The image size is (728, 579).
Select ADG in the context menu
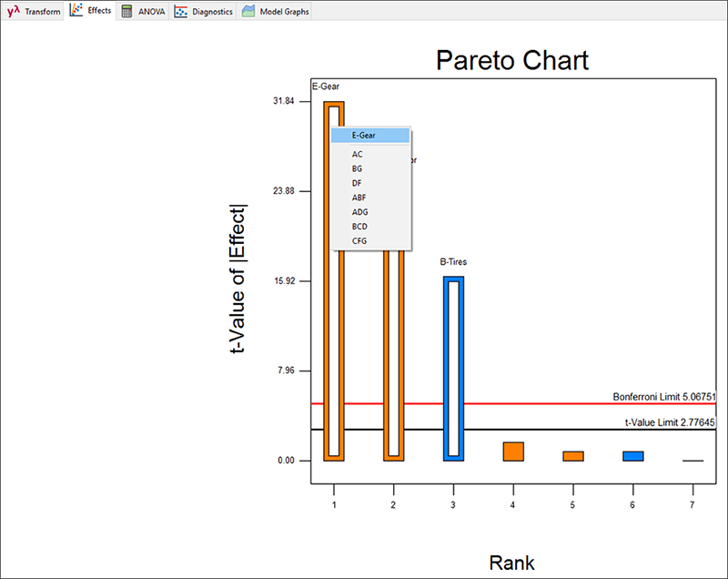359,212
